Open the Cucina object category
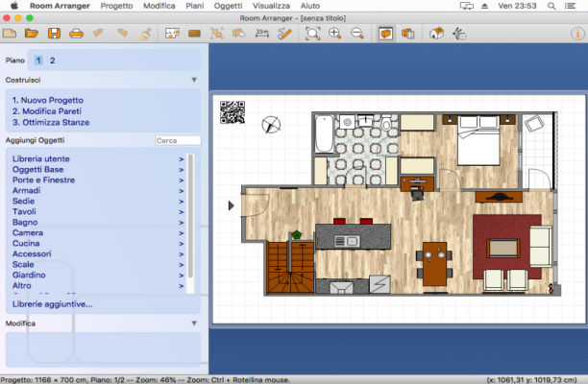Viewport: 588px width, 384px height. 98,243
